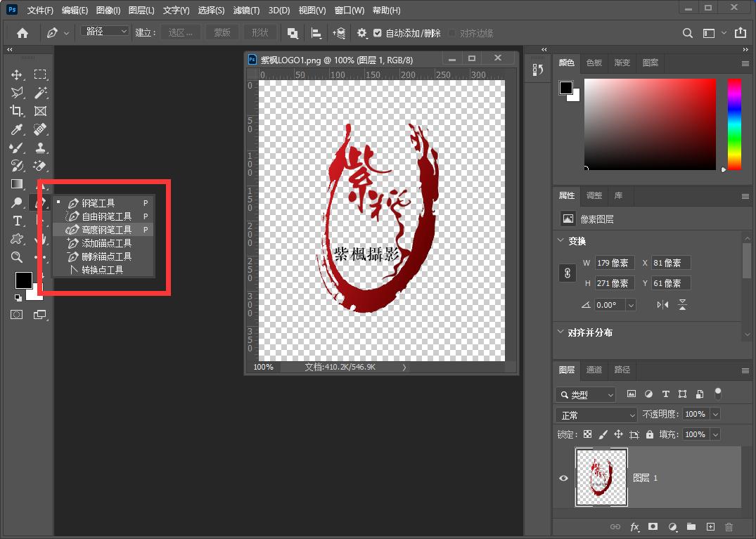Toggle lock transparent pixels
Image resolution: width=756 pixels, height=539 pixels.
587,434
